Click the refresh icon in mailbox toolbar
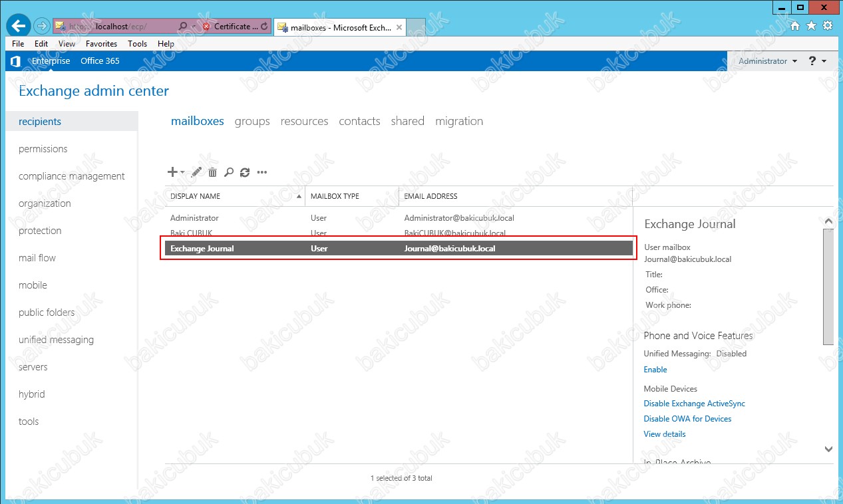The height and width of the screenshot is (504, 843). coord(245,172)
